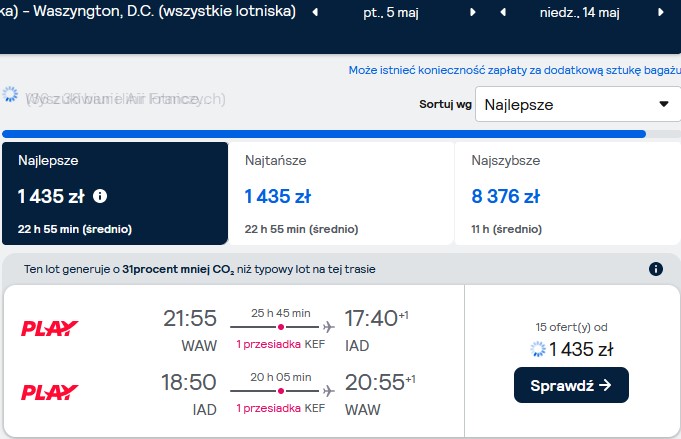Select the Najlepsze tab

click(115, 193)
